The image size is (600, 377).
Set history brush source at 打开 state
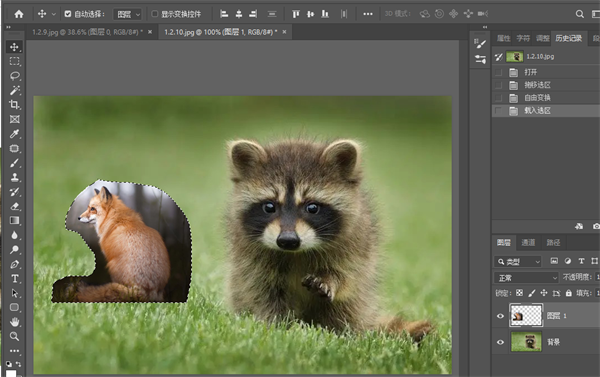498,72
